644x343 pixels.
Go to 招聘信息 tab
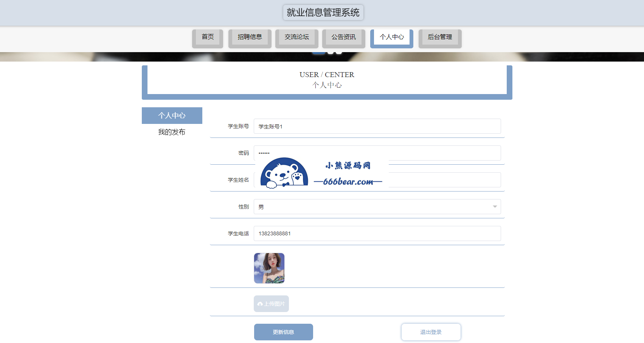point(250,39)
